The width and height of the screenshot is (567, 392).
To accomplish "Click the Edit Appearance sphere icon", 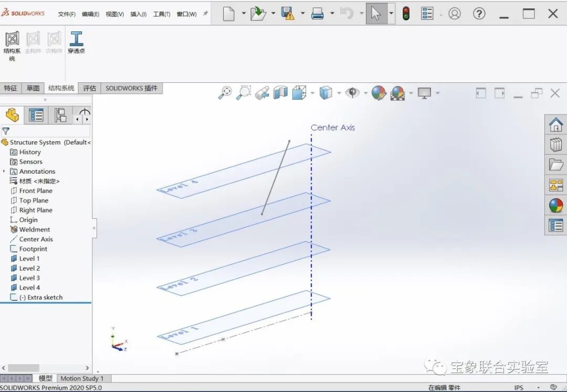I will [x=379, y=93].
